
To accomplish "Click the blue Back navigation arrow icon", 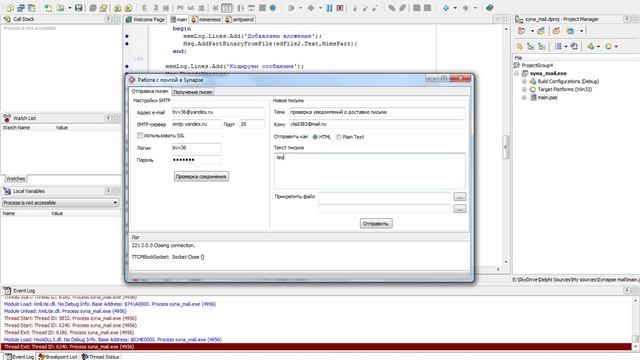I will (446, 8).
